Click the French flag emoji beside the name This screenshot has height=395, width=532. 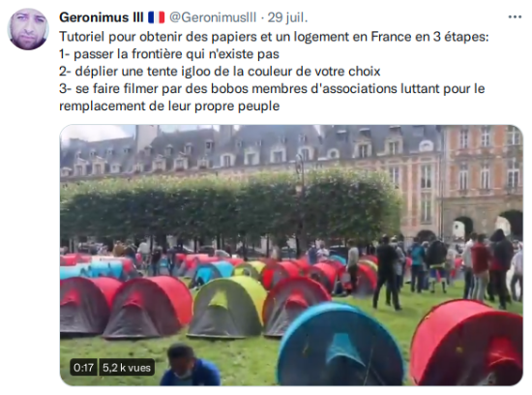click(x=156, y=17)
